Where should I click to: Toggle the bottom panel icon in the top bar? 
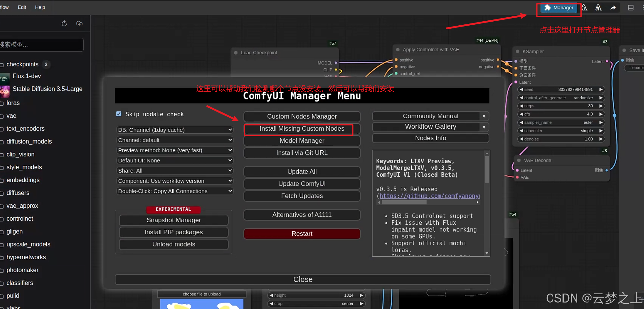(631, 8)
